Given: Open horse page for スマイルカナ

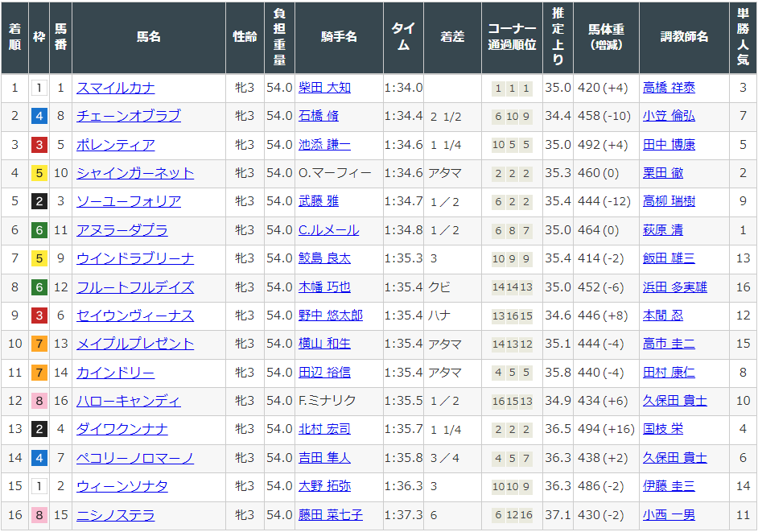Looking at the screenshot, I should pos(116,88).
